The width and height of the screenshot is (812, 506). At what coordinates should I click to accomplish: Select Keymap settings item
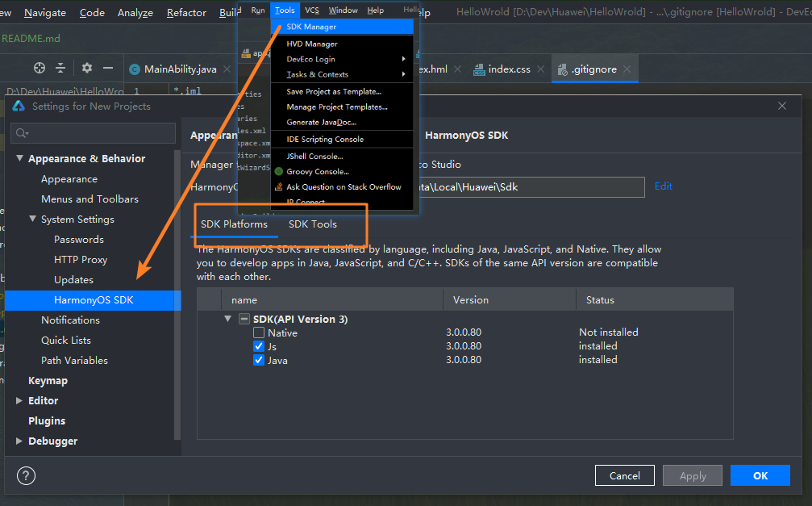48,381
